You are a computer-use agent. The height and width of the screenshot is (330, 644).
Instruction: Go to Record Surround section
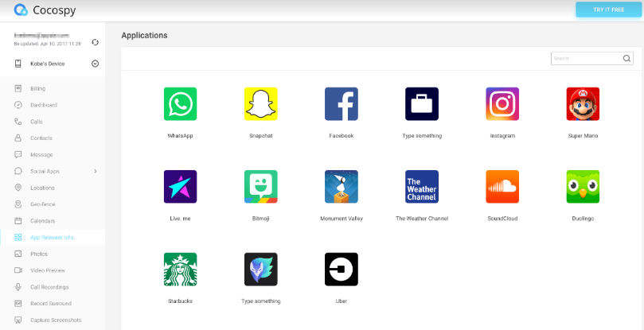[53, 303]
